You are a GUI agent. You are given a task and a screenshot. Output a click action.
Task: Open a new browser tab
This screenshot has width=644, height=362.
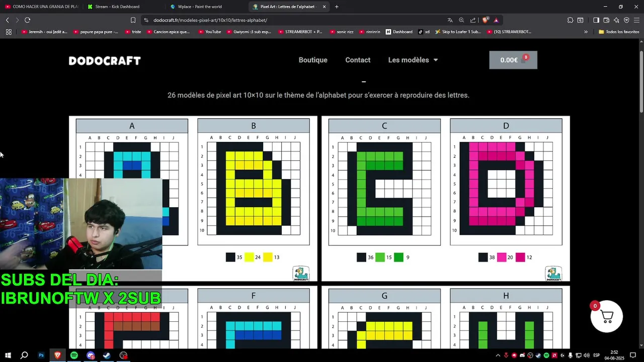(x=337, y=7)
